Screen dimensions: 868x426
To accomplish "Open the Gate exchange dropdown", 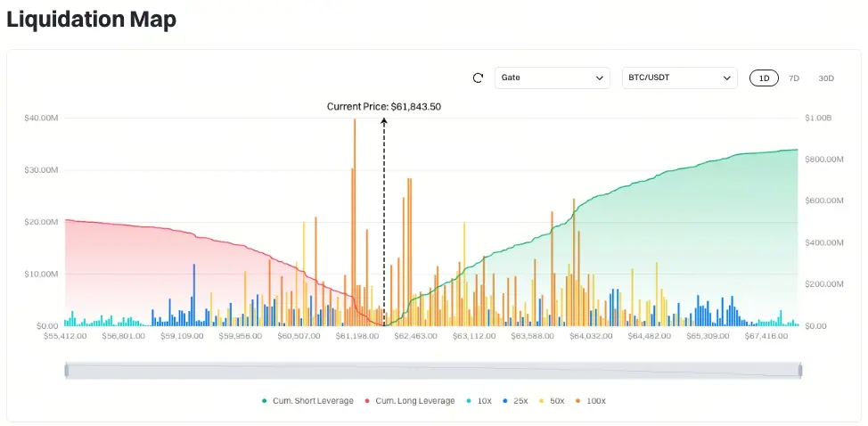I will click(553, 78).
